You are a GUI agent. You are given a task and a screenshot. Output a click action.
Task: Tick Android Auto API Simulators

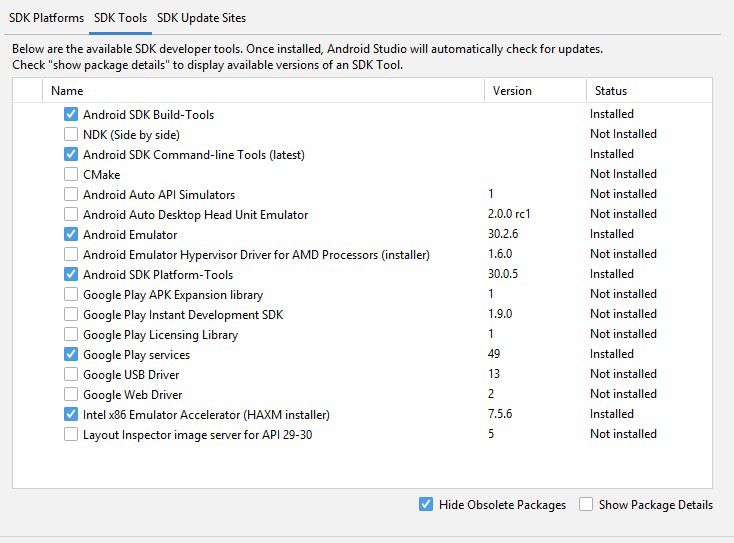point(71,194)
